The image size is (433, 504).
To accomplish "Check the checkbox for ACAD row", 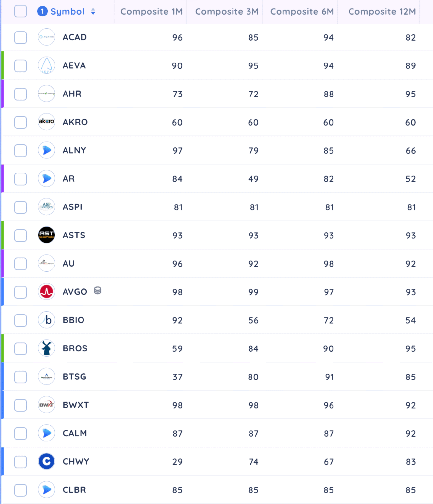I will click(21, 37).
